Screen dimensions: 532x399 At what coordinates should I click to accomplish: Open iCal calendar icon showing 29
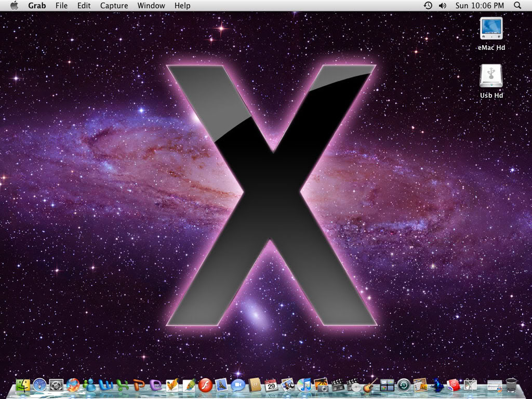coord(271,385)
